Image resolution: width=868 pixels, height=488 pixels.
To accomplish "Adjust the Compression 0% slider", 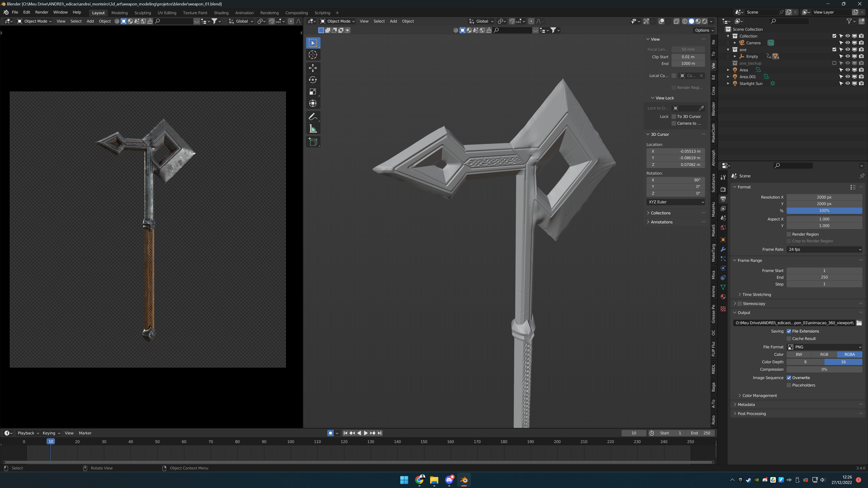I will (824, 369).
